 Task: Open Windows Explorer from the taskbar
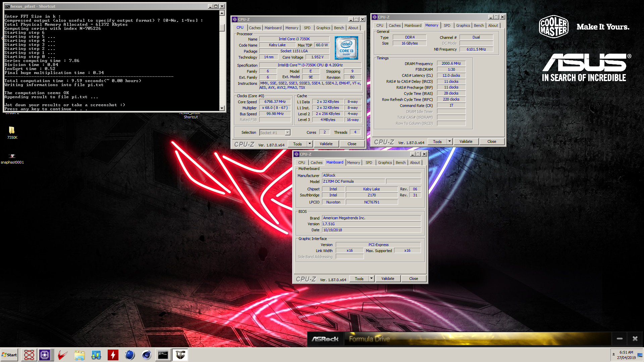79,355
